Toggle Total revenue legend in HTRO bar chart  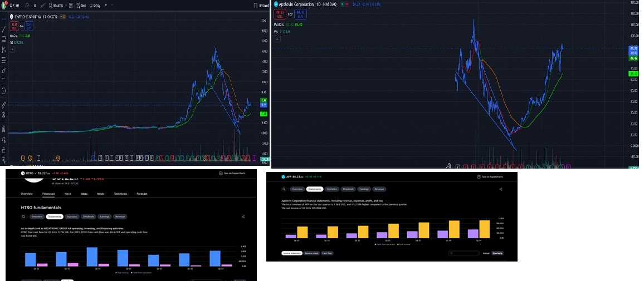(x=122, y=273)
